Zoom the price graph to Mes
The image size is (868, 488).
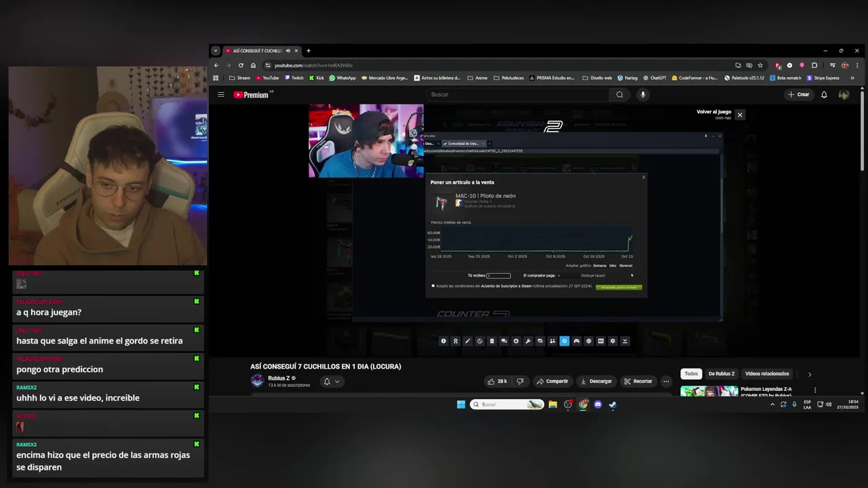[x=613, y=266]
